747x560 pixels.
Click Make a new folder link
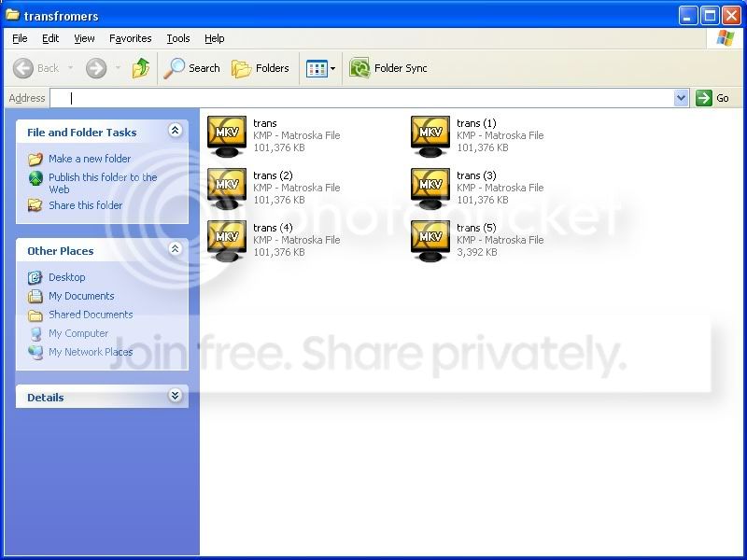coord(90,159)
